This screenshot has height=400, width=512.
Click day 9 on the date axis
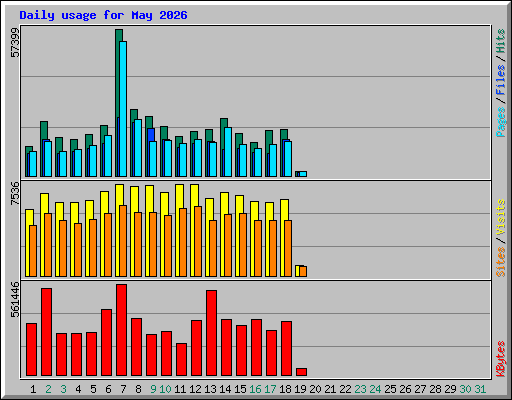click(x=153, y=389)
